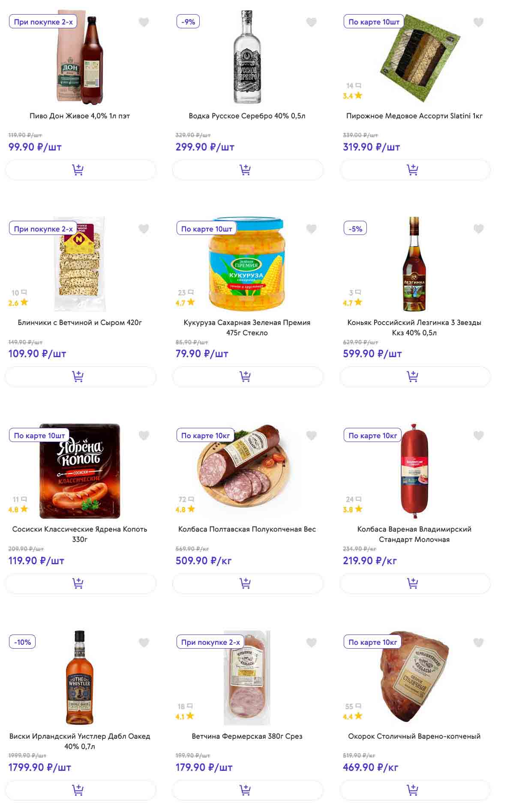Click the Ядрена Копоть sausages image
Screen dimensions: 513x812
click(80, 472)
